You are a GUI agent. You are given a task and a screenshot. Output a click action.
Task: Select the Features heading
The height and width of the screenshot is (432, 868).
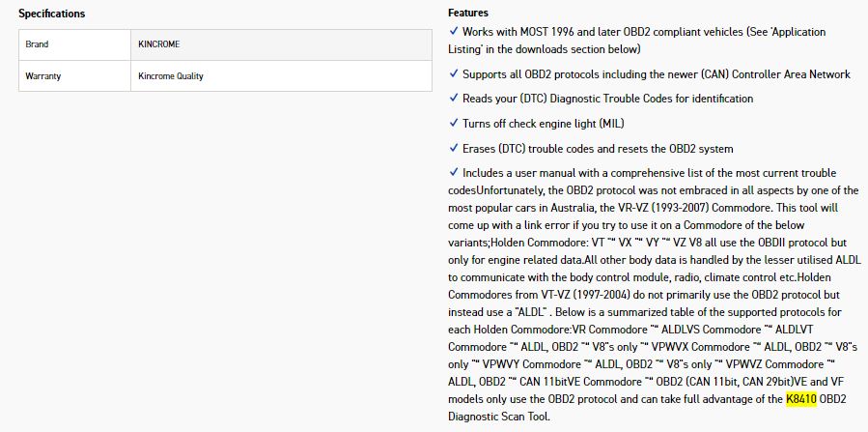[468, 14]
